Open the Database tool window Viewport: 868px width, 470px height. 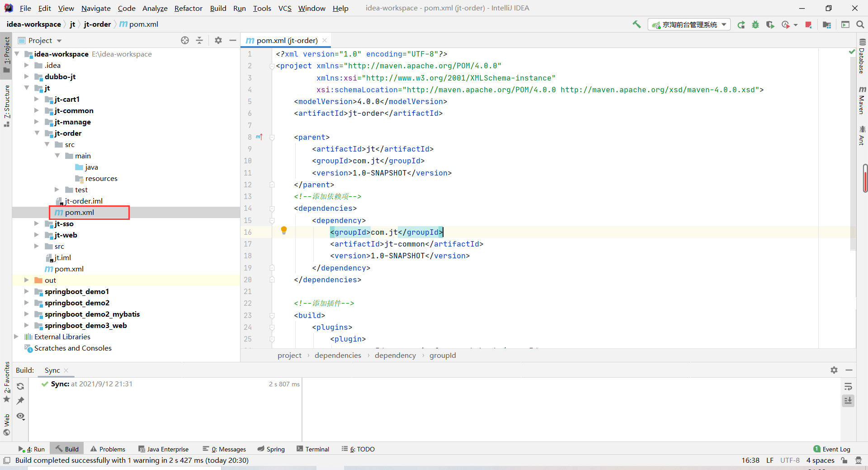[x=862, y=56]
